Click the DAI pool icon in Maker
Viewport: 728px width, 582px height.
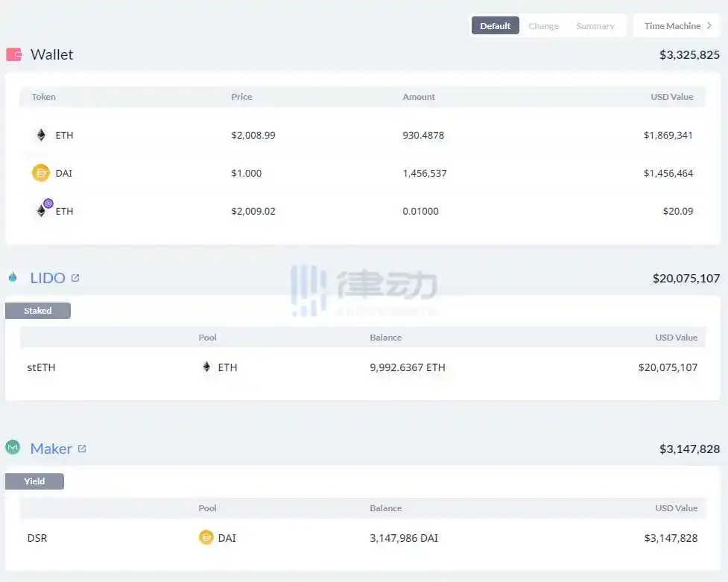click(x=206, y=537)
